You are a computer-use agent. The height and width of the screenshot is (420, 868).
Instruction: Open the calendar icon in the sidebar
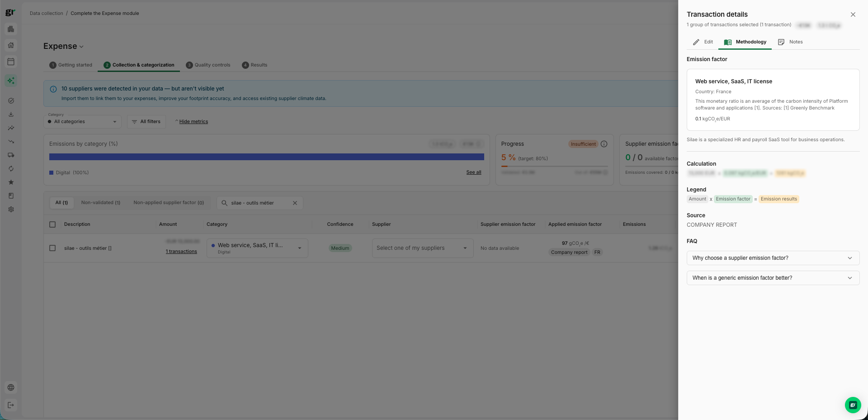tap(11, 62)
